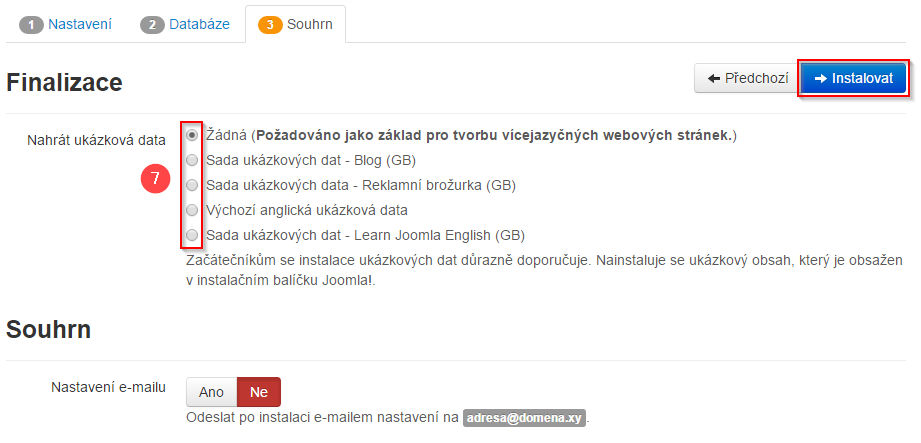921x443 pixels.
Task: Enable email settings with Ano
Action: 211,392
